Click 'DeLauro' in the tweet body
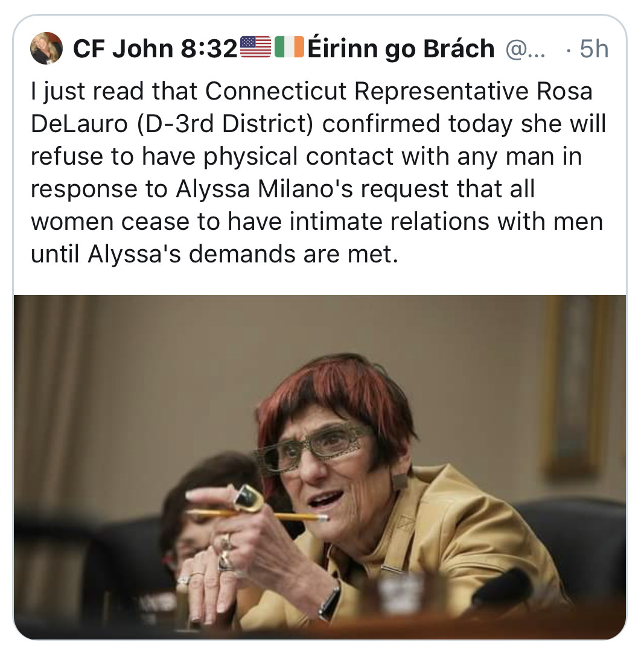The width and height of the screenshot is (644, 660). [x=79, y=124]
